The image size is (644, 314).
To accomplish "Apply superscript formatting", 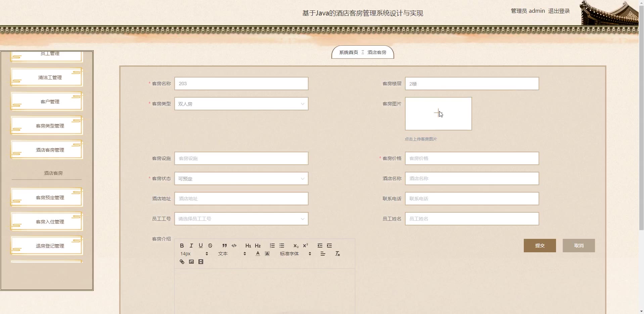I will 305,246.
